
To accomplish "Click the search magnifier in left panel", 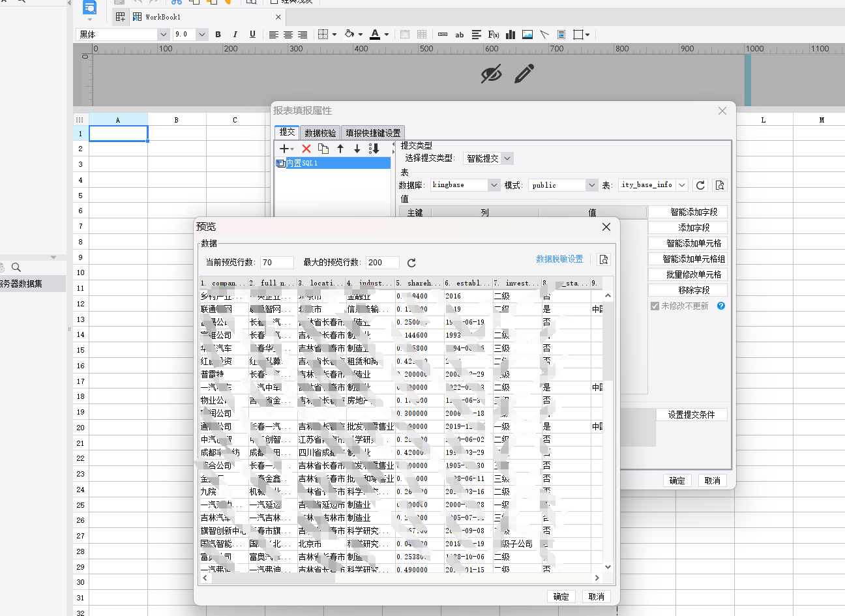I will pos(16,267).
